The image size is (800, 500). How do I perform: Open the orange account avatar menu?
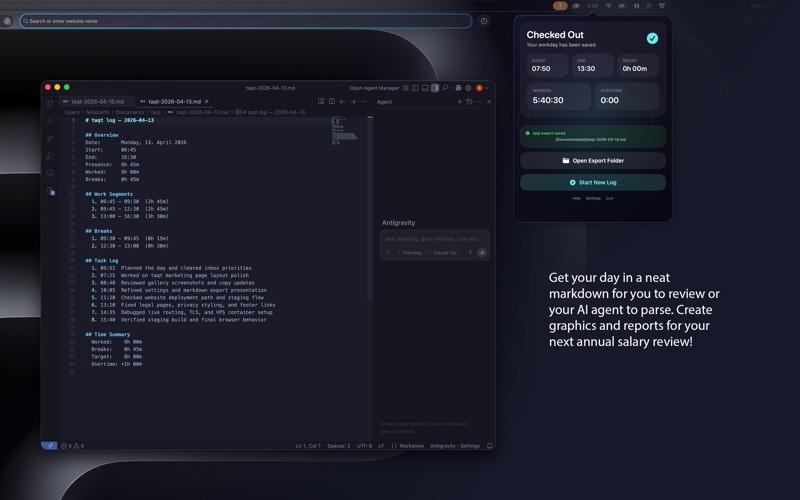480,88
